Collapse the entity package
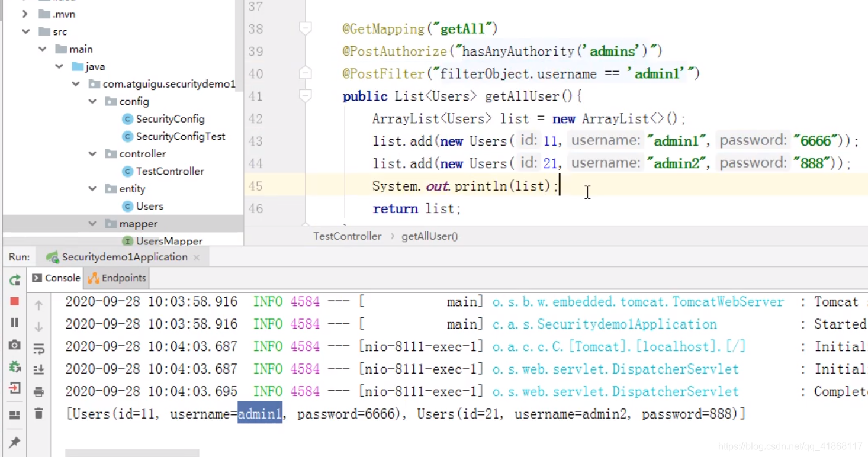This screenshot has width=868, height=457. click(92, 189)
